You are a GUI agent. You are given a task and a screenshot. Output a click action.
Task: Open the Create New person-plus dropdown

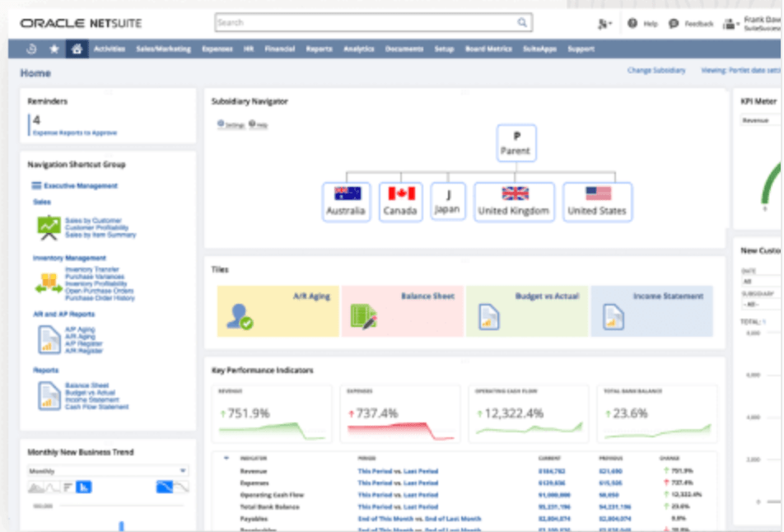(604, 24)
